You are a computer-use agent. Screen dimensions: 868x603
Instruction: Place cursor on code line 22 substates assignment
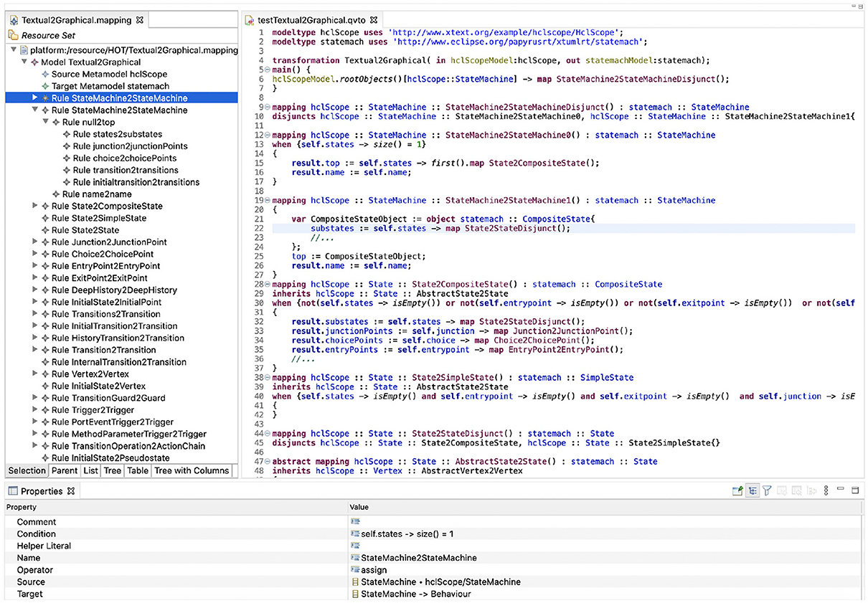click(440, 229)
